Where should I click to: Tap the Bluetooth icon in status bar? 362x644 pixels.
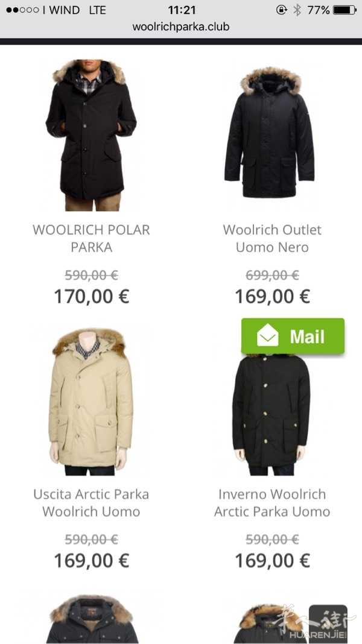click(297, 10)
